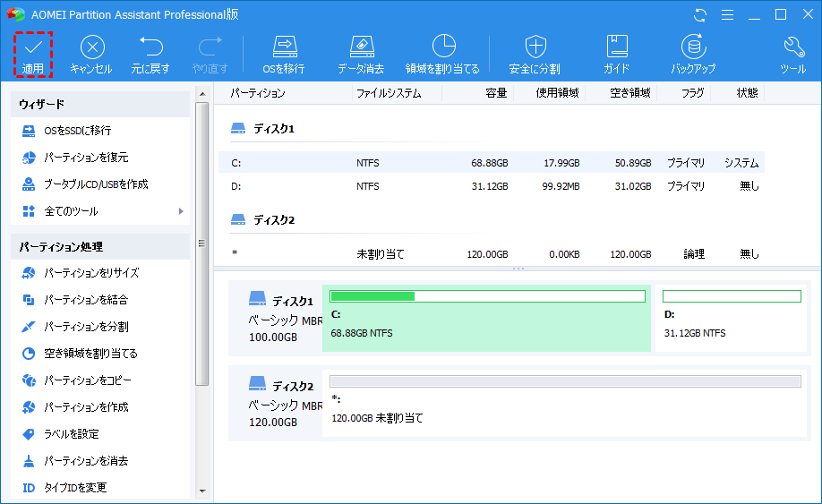Open the hamburger menu in title bar

coord(727,14)
